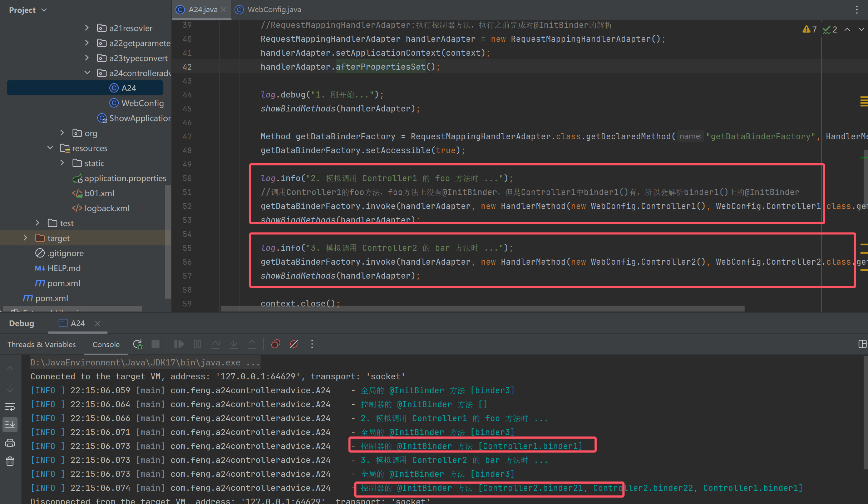Open HELP.md file
868x504 pixels.
[x=58, y=268]
